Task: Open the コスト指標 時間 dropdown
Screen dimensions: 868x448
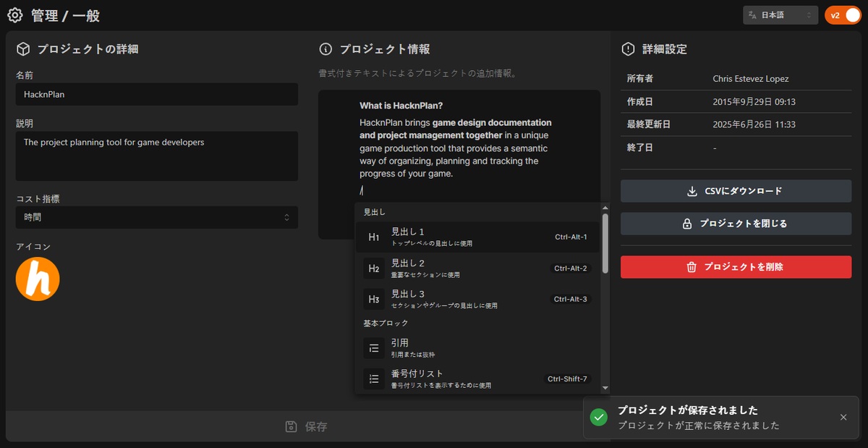Action: [157, 217]
